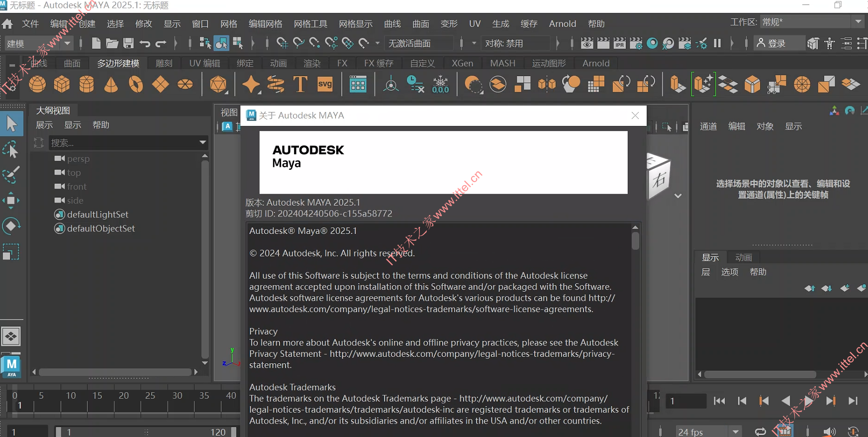Create a polygon cylinder from the shelf
The height and width of the screenshot is (437, 868).
[x=87, y=84]
